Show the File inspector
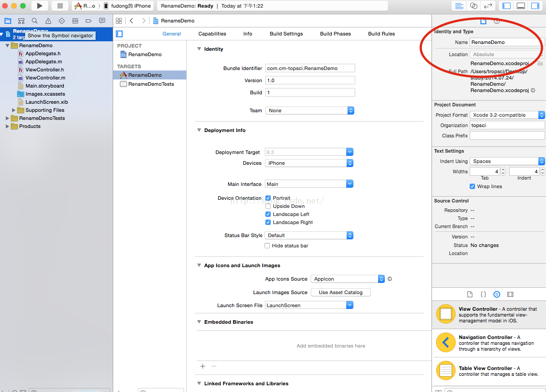This screenshot has height=392, width=546. tap(483, 21)
